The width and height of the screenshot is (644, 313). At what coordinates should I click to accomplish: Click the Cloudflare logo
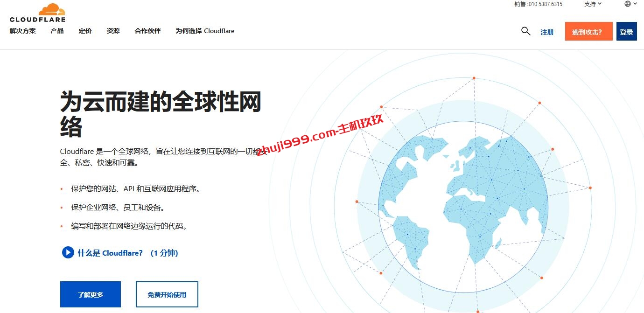(37, 13)
